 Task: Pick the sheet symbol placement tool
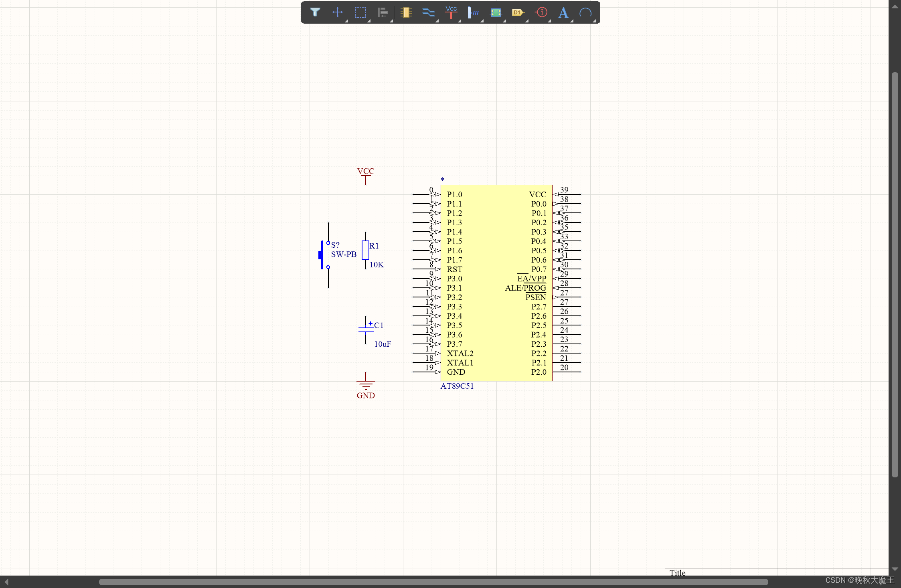496,12
